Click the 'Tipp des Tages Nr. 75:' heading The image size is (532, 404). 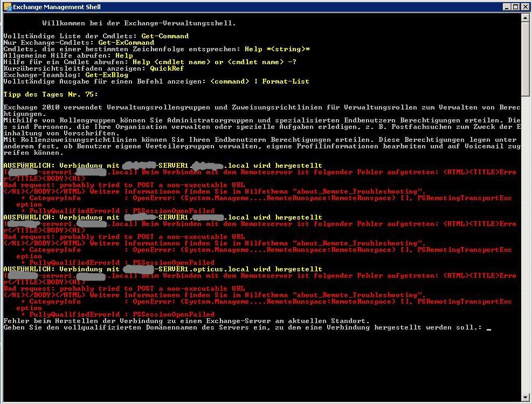51,94
